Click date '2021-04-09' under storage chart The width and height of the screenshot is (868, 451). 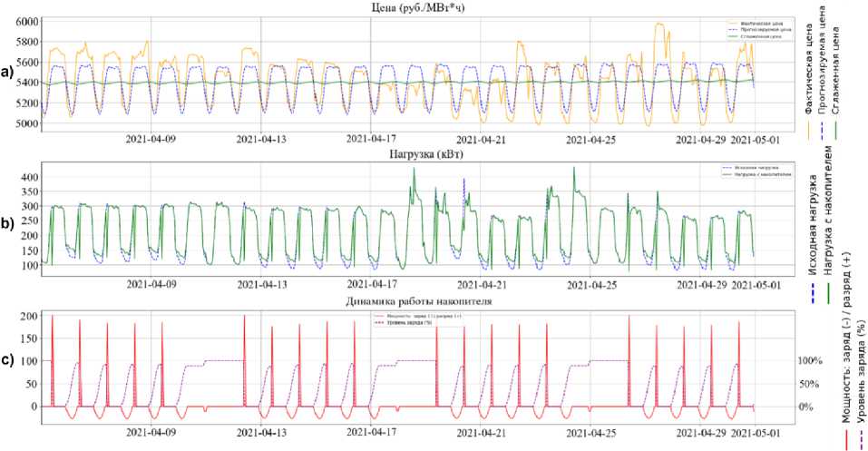click(x=151, y=433)
